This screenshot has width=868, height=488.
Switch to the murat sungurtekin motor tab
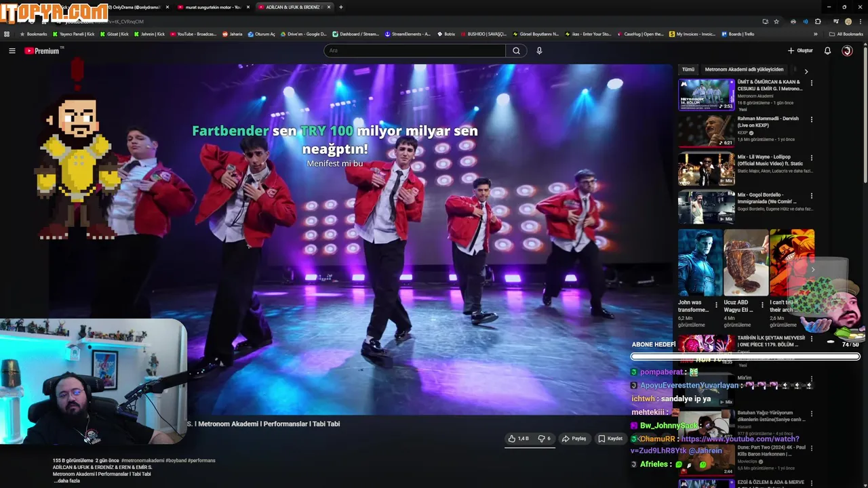(213, 7)
